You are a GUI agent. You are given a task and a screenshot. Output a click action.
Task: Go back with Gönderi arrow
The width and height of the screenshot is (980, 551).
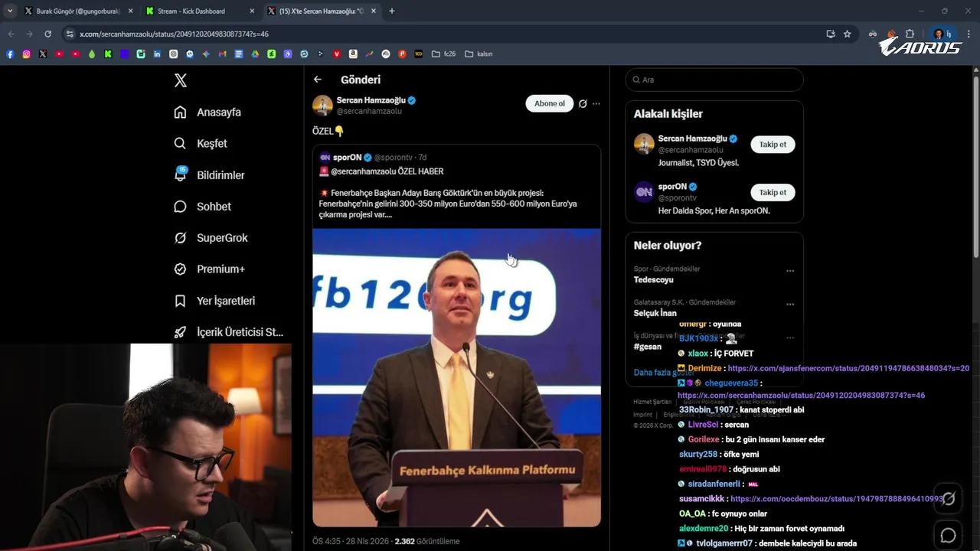[x=318, y=80]
